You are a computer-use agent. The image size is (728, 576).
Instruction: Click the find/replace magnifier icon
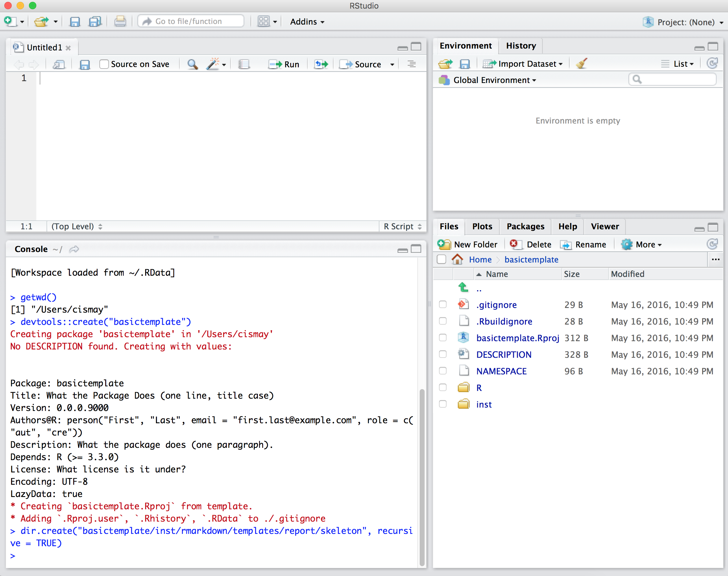click(192, 64)
